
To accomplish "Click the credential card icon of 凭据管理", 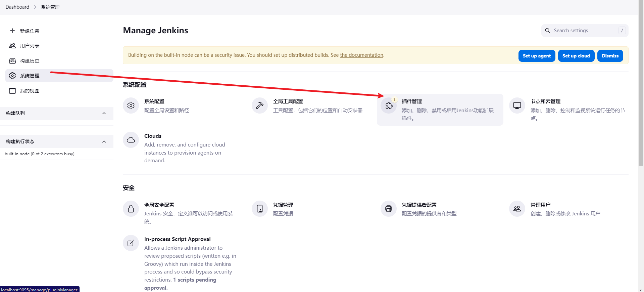I will (260, 209).
